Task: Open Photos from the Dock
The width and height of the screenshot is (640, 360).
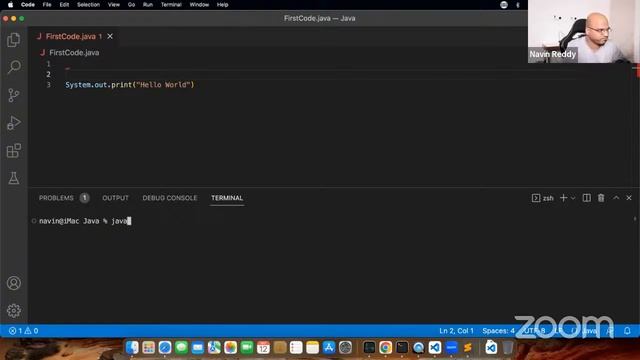Action: click(230, 348)
